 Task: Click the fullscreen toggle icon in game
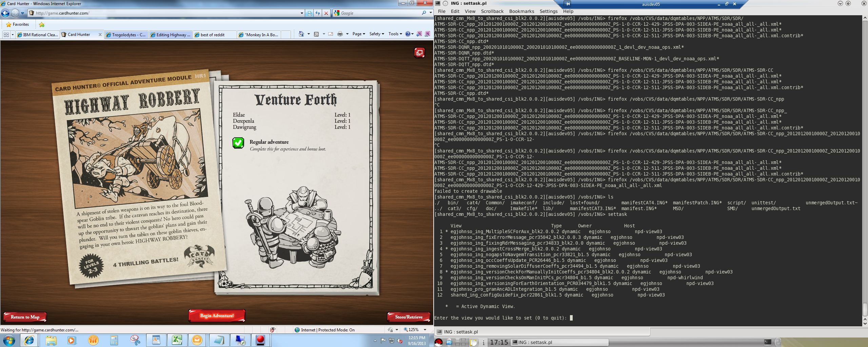(419, 53)
